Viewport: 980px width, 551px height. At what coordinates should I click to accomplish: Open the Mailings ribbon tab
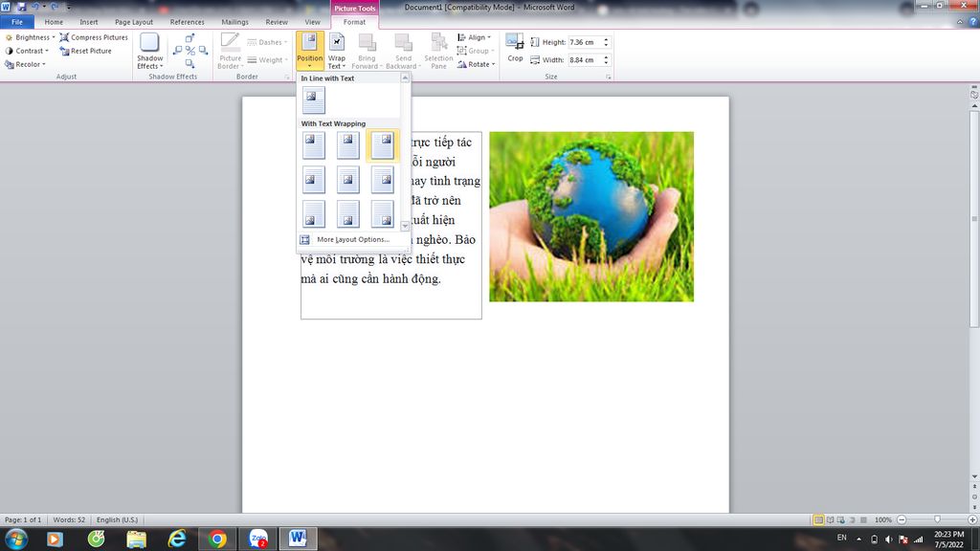(234, 21)
